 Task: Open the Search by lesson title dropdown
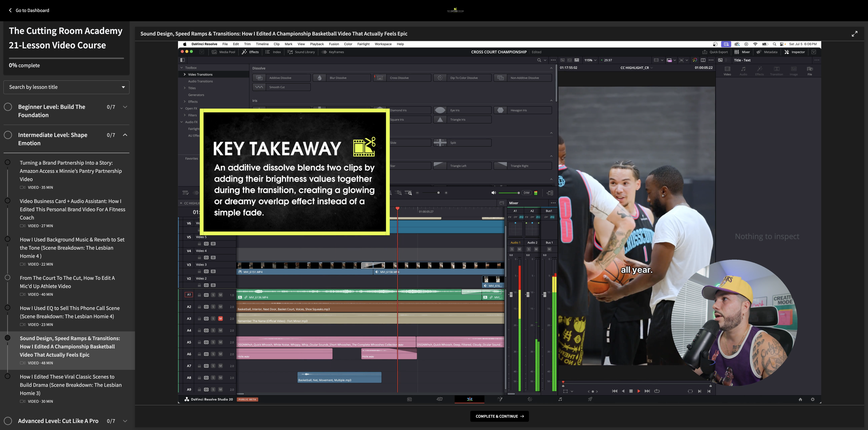click(66, 87)
